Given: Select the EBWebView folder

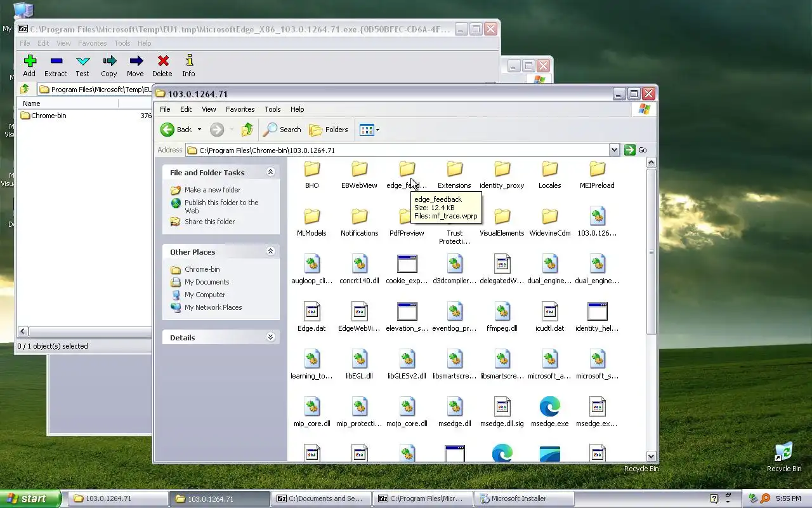Looking at the screenshot, I should [359, 175].
